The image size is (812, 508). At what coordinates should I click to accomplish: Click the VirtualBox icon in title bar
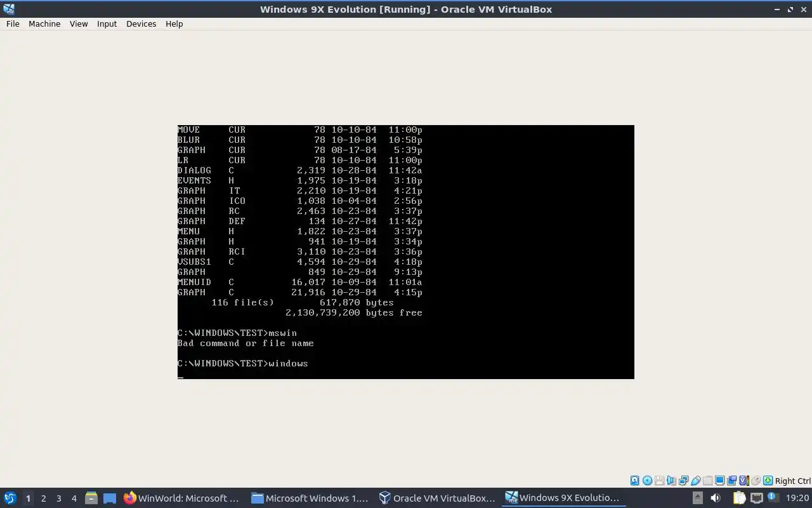(x=9, y=9)
